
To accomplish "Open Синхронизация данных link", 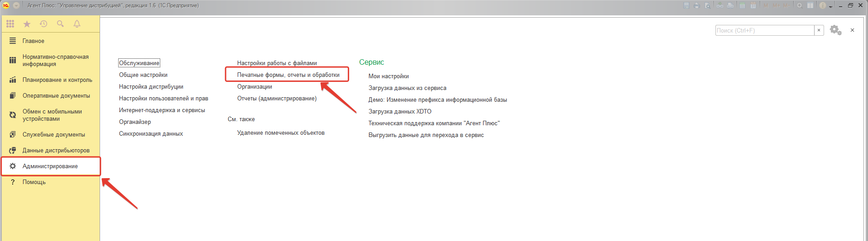I will point(151,133).
